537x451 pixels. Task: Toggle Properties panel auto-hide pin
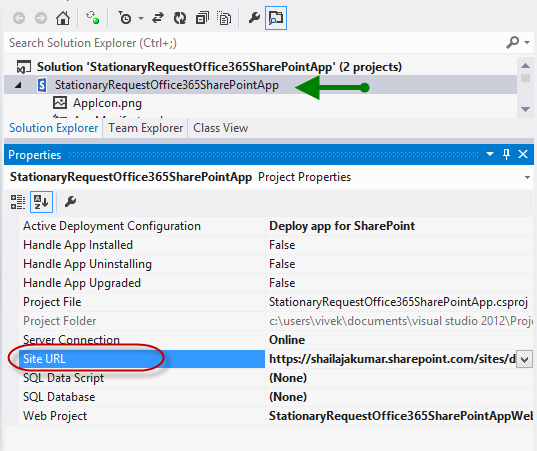(x=507, y=154)
